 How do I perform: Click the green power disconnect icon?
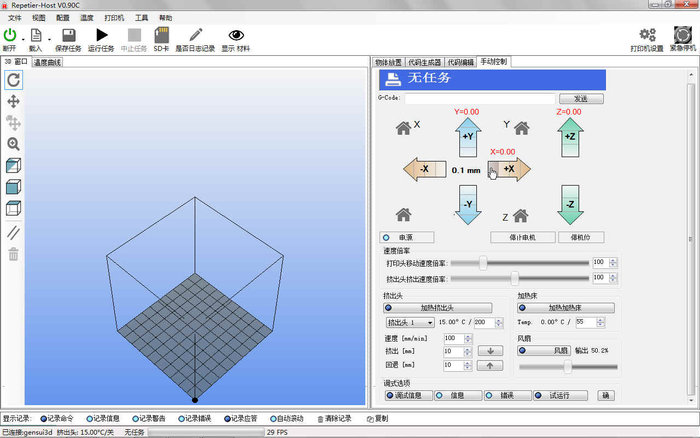coord(10,36)
